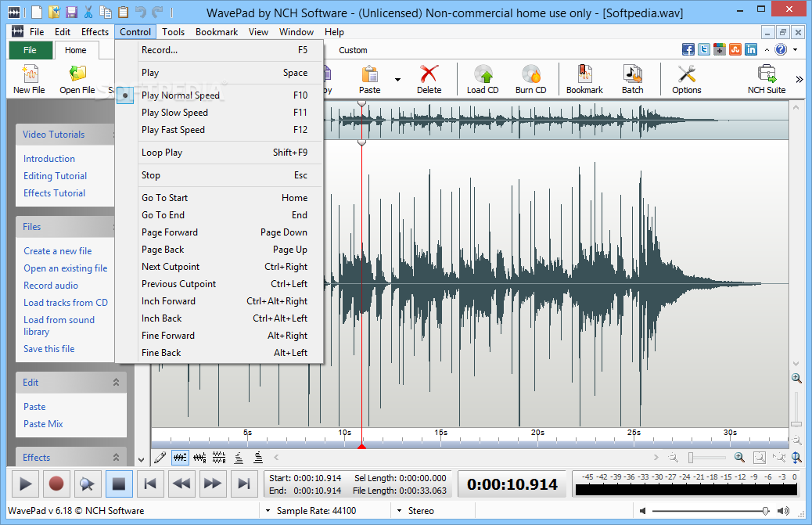Open the Options tools icon
The width and height of the screenshot is (812, 525).
687,79
